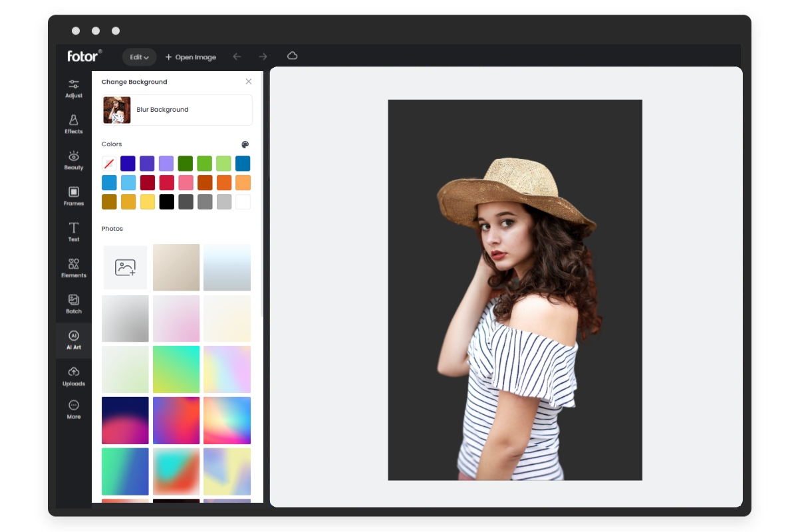This screenshot has width=798, height=532.
Task: Select the dark blue color swatch
Action: point(127,163)
